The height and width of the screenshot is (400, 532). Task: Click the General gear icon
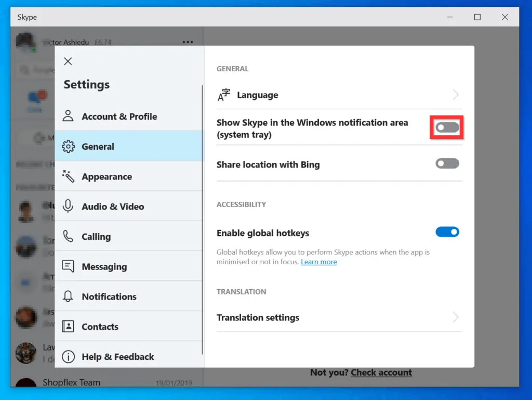(x=68, y=147)
